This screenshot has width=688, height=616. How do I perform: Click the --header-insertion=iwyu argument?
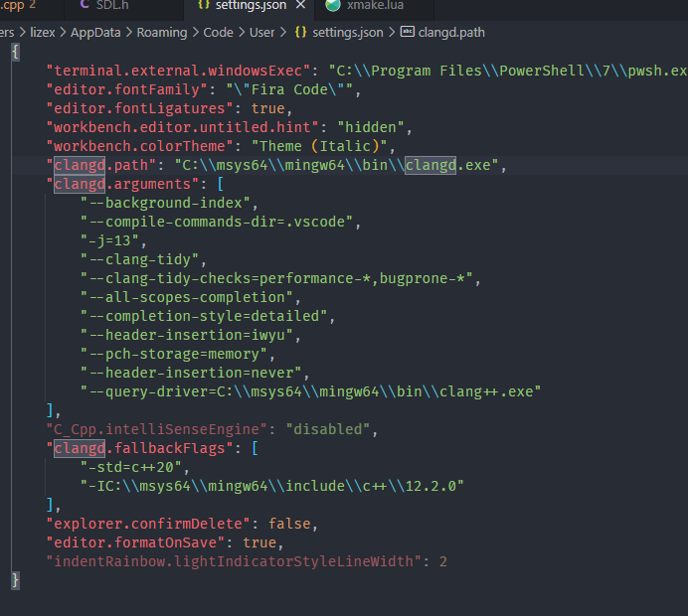(187, 335)
